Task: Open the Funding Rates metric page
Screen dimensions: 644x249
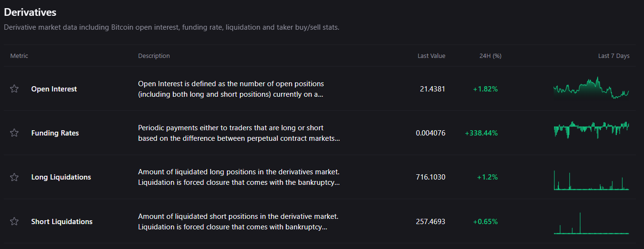Action: (55, 133)
